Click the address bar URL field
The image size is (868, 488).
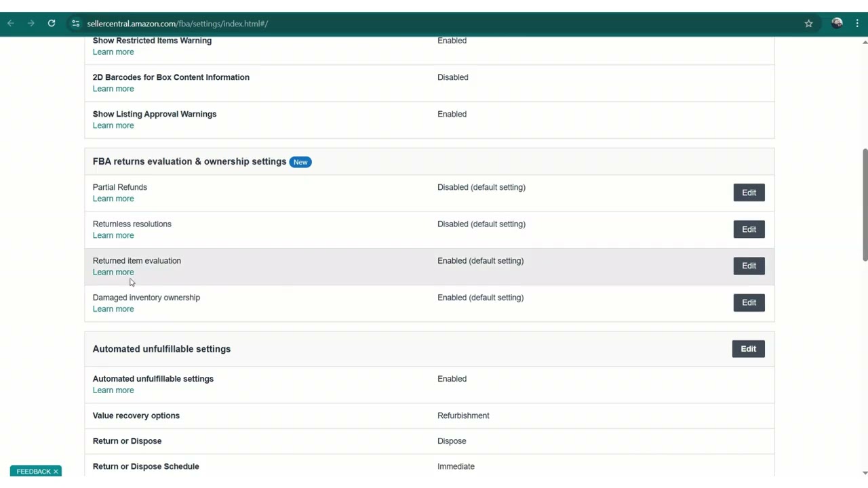point(434,24)
